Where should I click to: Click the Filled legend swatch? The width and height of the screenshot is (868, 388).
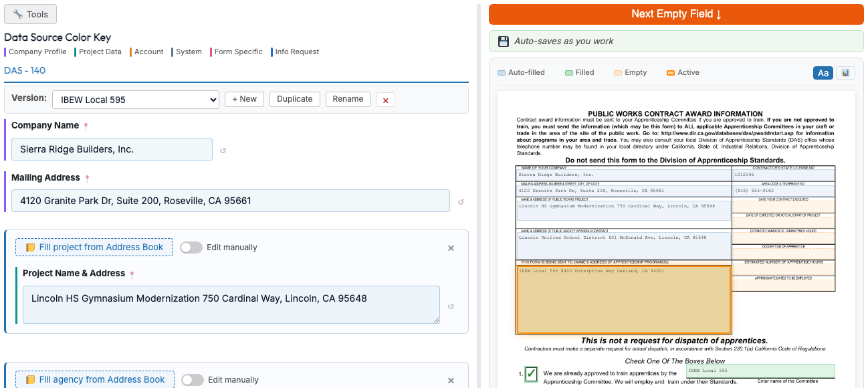point(568,73)
